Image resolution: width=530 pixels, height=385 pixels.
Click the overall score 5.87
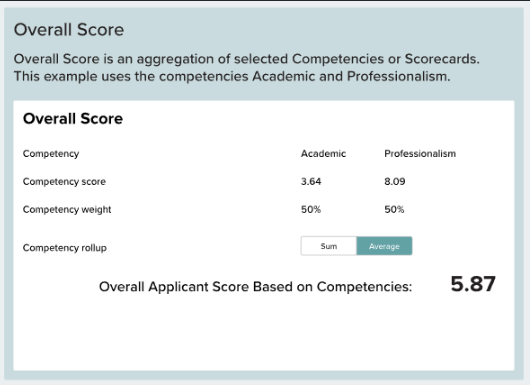(x=473, y=284)
